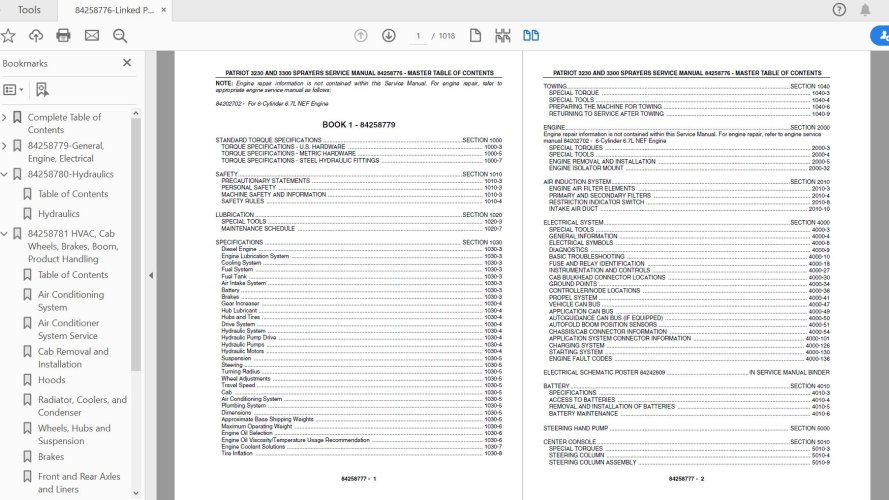Screen dimensions: 889x500
Task: Click the bookmark icon beside Hoods
Action: (x=27, y=380)
